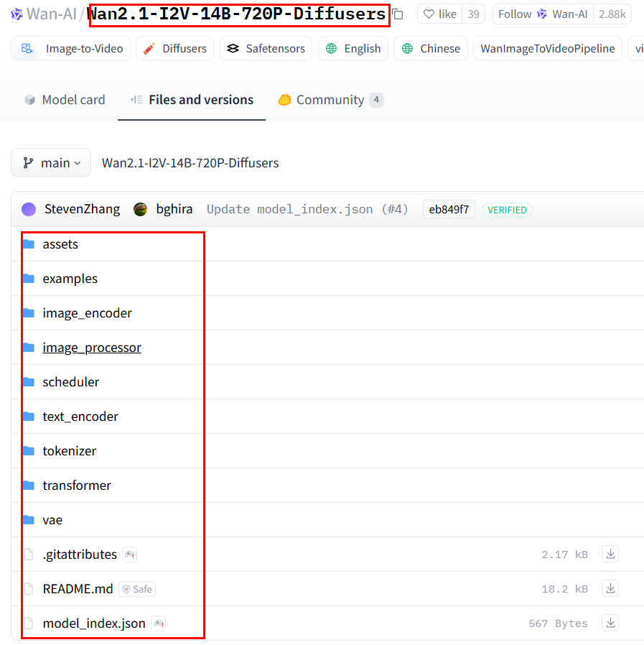Open the tokenizer folder

69,451
